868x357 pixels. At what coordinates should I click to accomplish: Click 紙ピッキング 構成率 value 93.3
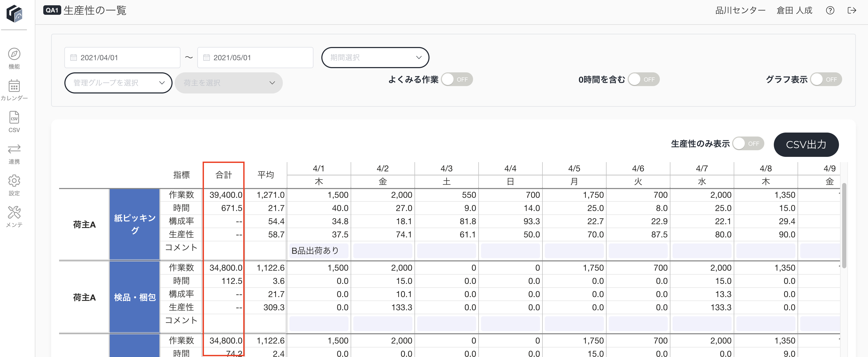531,221
